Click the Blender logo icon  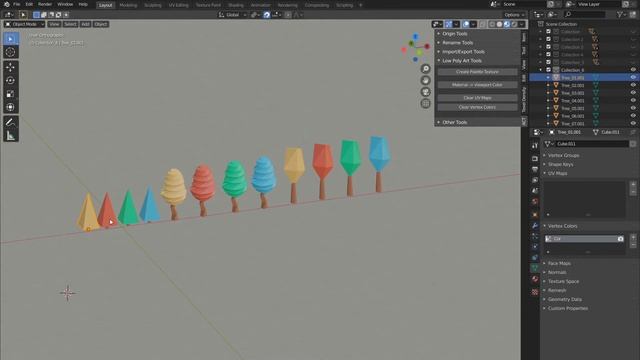[7, 4]
